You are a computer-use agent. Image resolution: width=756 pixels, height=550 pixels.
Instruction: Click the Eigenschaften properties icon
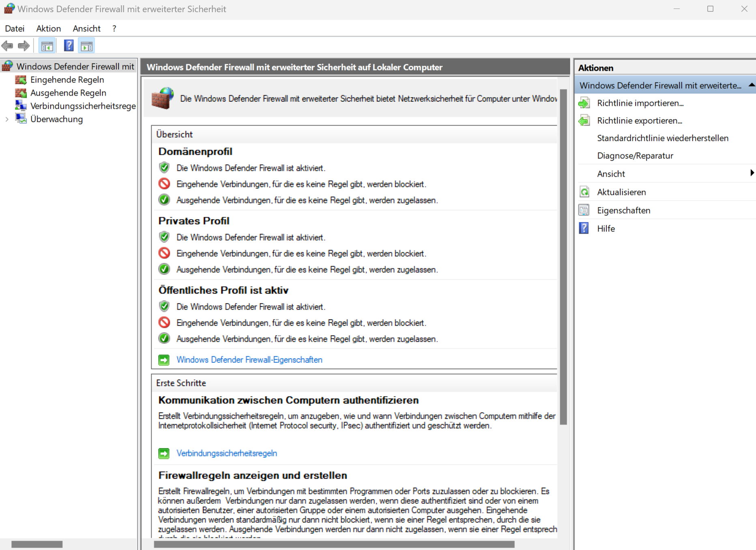584,210
